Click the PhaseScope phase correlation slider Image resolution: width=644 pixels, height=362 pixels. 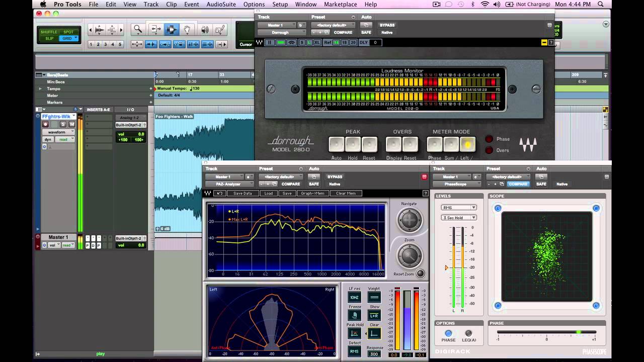click(547, 332)
